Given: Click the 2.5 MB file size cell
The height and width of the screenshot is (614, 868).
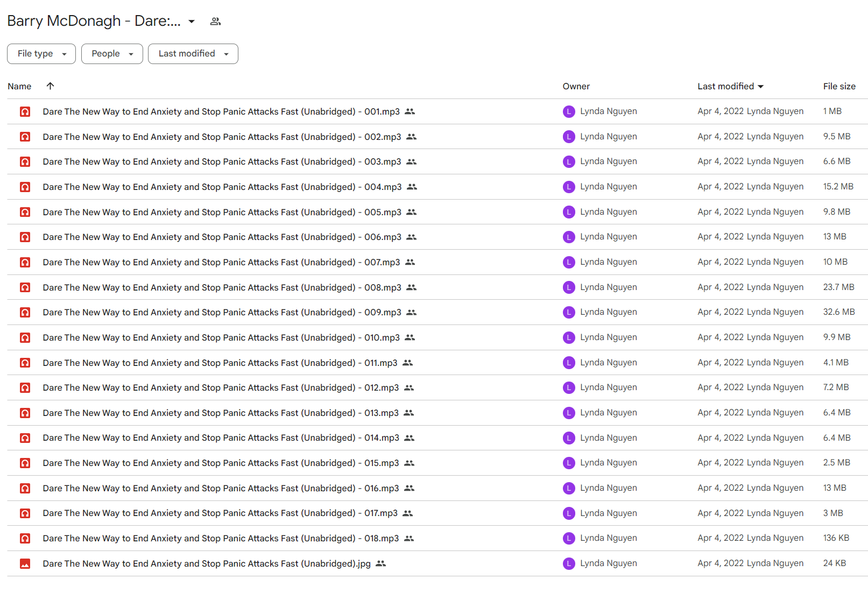Looking at the screenshot, I should [x=837, y=463].
